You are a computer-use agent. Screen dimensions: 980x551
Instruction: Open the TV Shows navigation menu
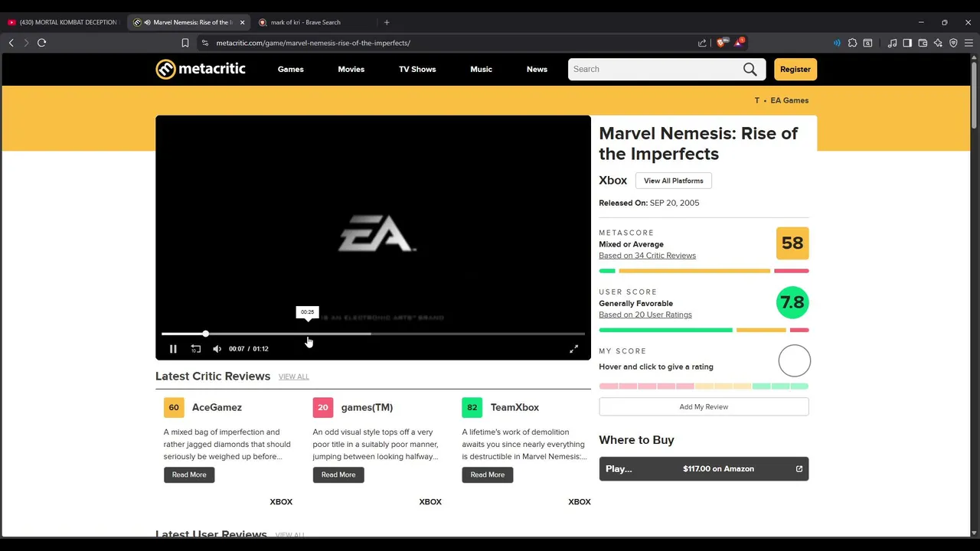point(417,69)
